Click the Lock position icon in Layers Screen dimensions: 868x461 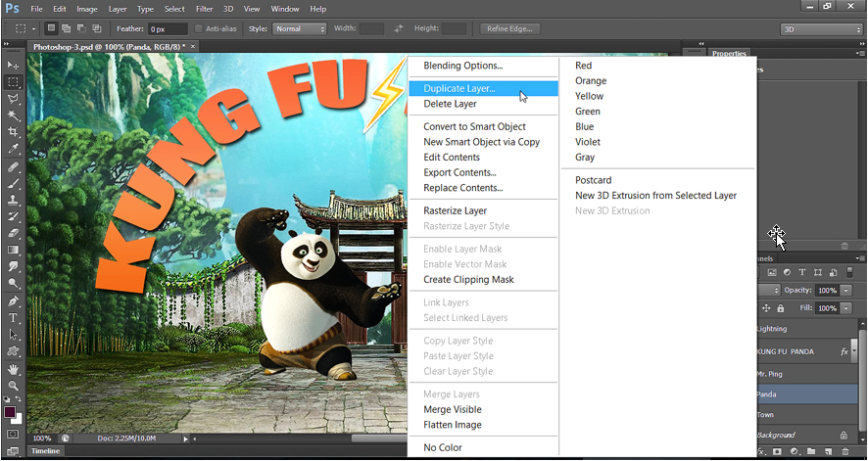pos(767,308)
